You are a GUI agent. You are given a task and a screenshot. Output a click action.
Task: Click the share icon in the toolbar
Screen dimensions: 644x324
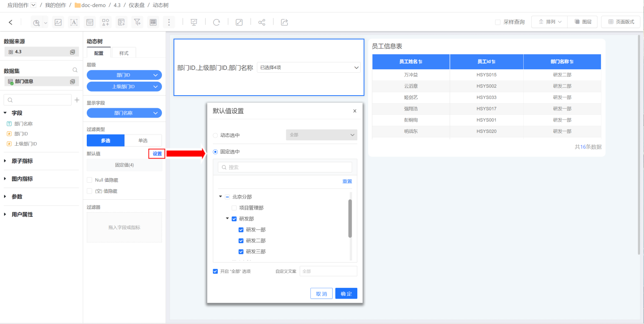point(262,22)
